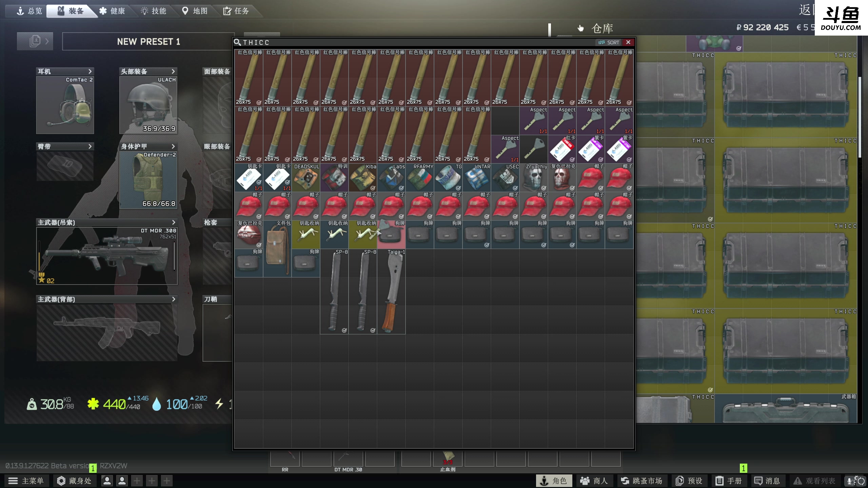This screenshot has width=868, height=488.
Task: Click the ComTac 2 headset slot
Action: pyautogui.click(x=65, y=105)
